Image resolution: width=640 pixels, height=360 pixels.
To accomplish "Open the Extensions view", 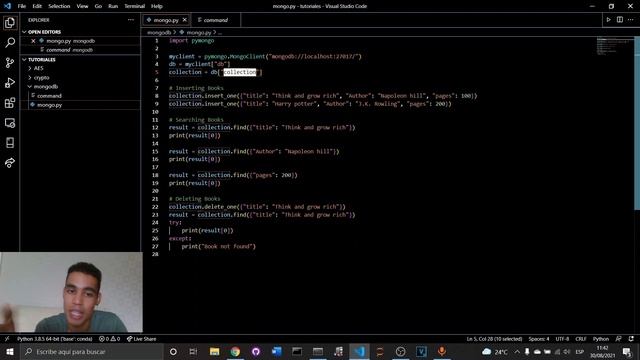I will point(10,102).
